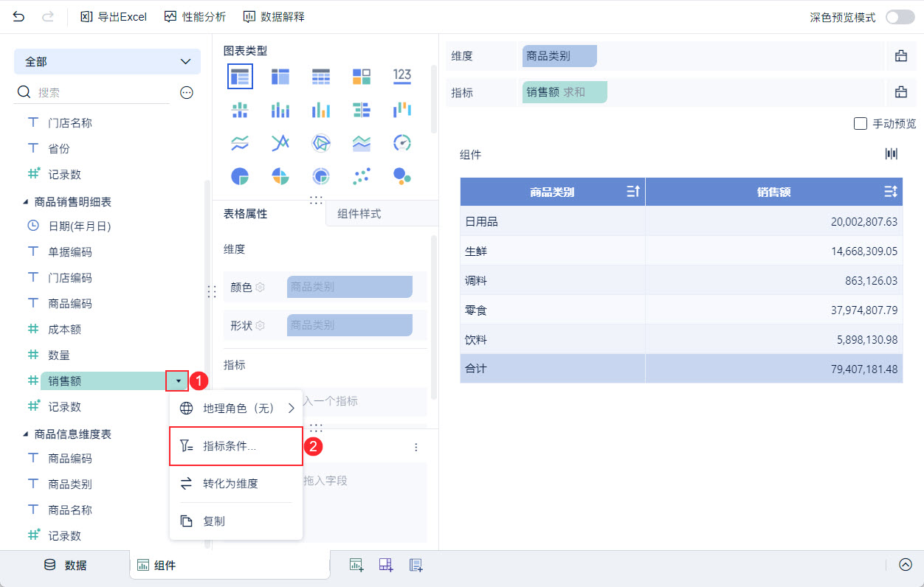Click the chart icon right of 组件 title
This screenshot has height=587, width=924.
(x=892, y=153)
